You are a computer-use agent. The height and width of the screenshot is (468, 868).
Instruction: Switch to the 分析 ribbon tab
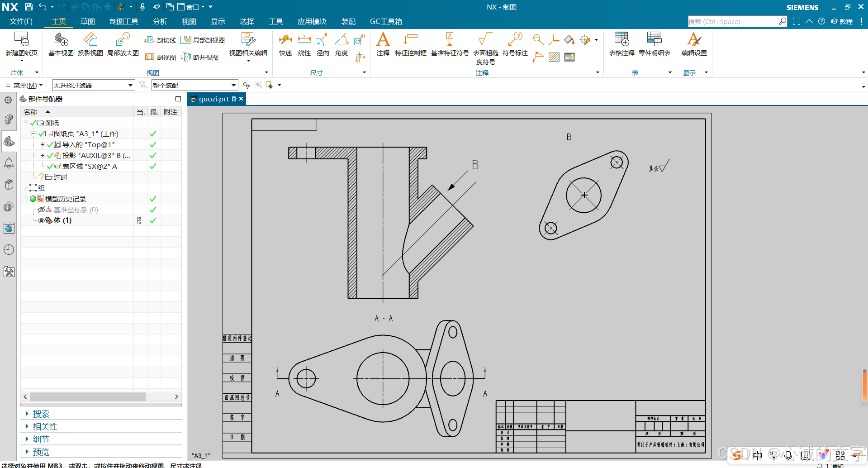pos(160,21)
